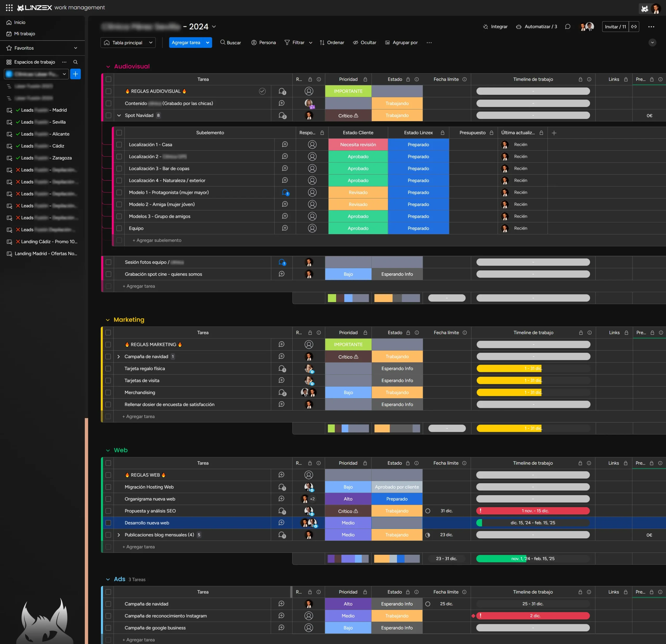Search workspaces with the magnifier icon
This screenshot has height=644, width=666.
[x=75, y=62]
